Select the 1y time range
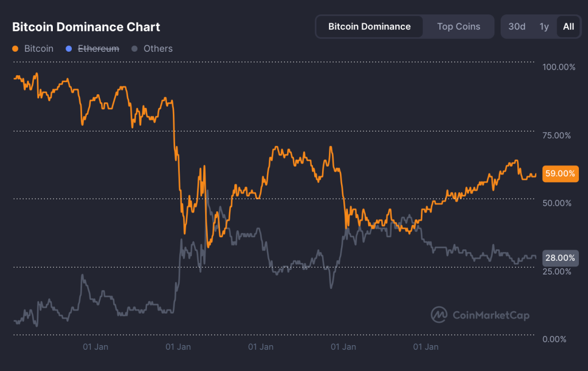This screenshot has width=588, height=371. pyautogui.click(x=544, y=26)
